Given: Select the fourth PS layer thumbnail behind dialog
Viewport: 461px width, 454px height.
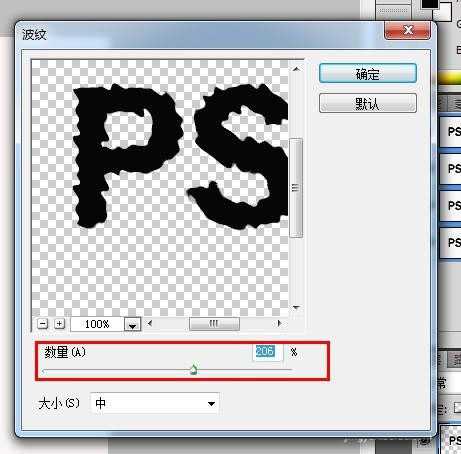Looking at the screenshot, I should [x=451, y=242].
